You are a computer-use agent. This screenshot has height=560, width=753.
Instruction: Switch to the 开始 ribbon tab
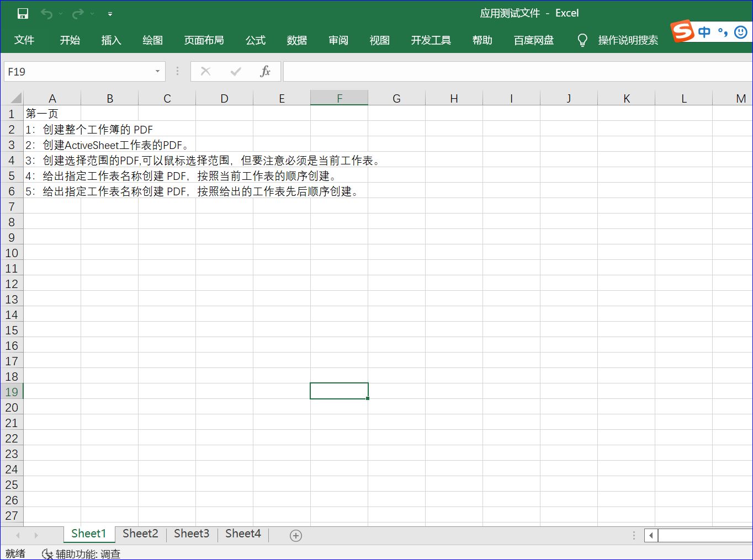point(70,40)
